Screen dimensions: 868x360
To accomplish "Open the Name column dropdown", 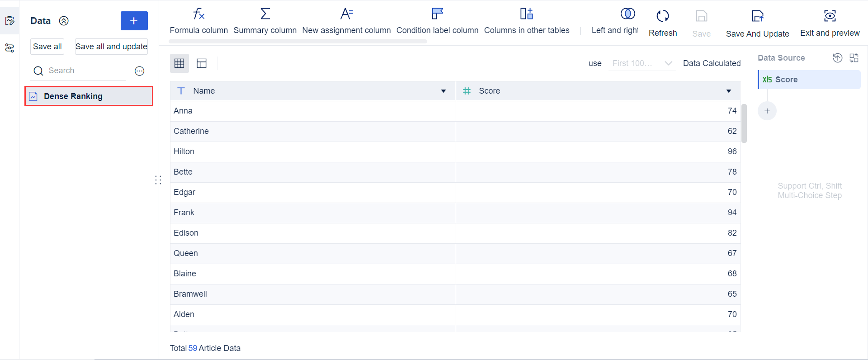I will pos(443,91).
